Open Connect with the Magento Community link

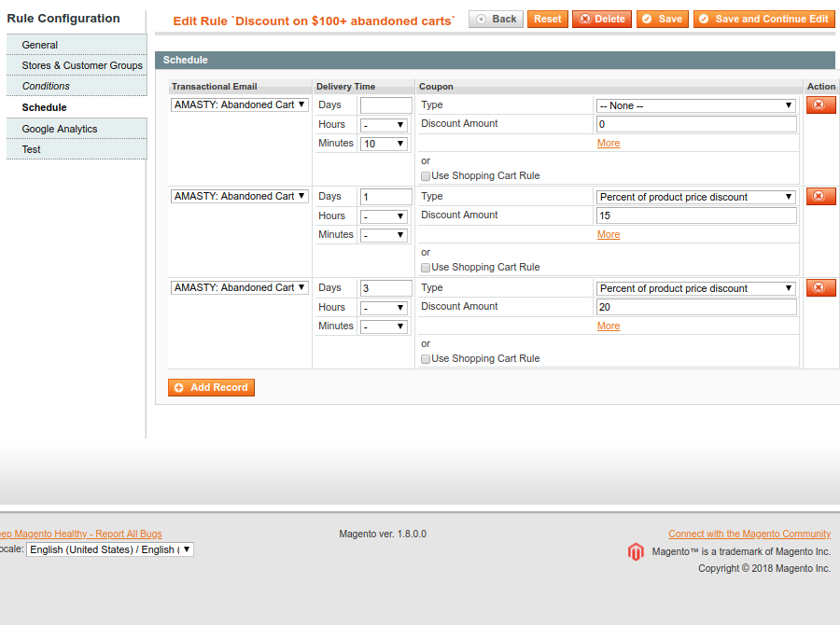point(749,535)
